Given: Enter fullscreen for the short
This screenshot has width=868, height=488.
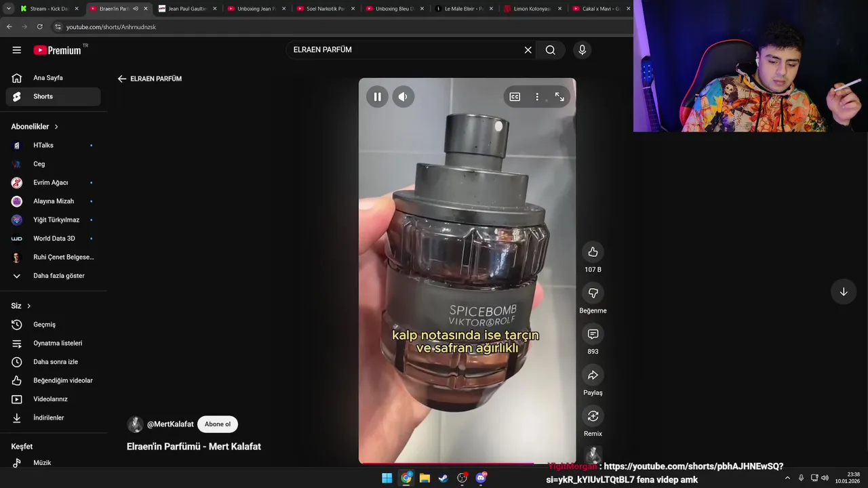Looking at the screenshot, I should click(559, 97).
